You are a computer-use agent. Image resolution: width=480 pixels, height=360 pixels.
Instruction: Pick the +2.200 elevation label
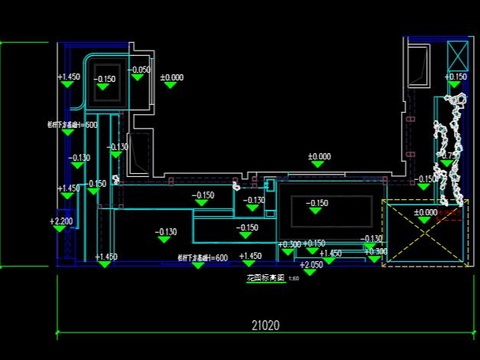pyautogui.click(x=61, y=221)
